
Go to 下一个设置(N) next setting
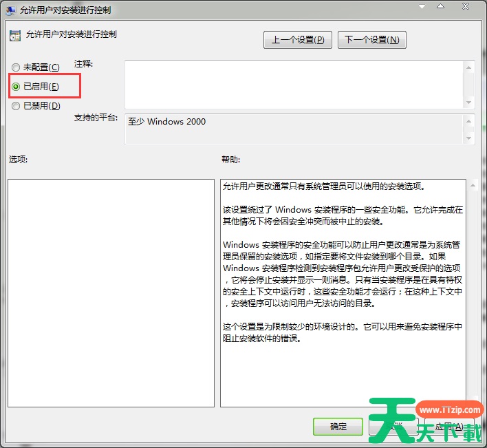click(x=371, y=40)
